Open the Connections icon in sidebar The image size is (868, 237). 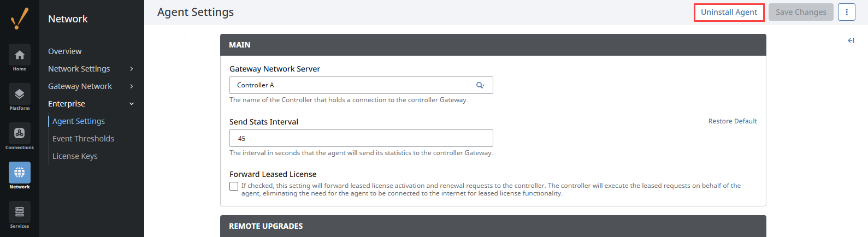pyautogui.click(x=20, y=134)
